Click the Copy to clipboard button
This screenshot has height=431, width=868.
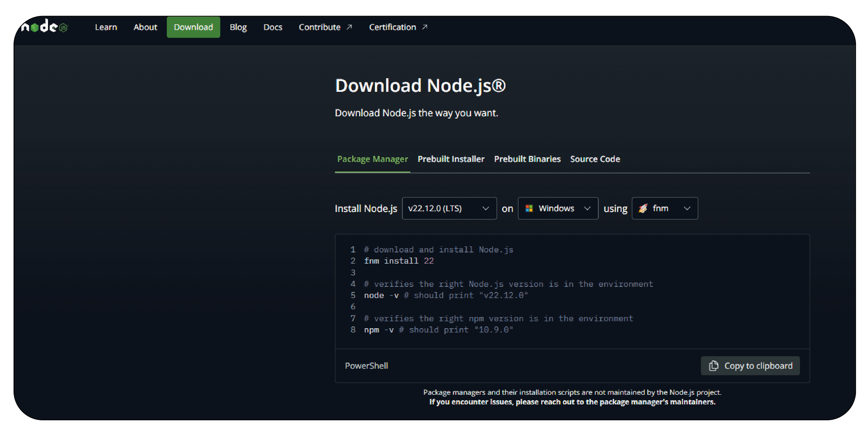750,366
